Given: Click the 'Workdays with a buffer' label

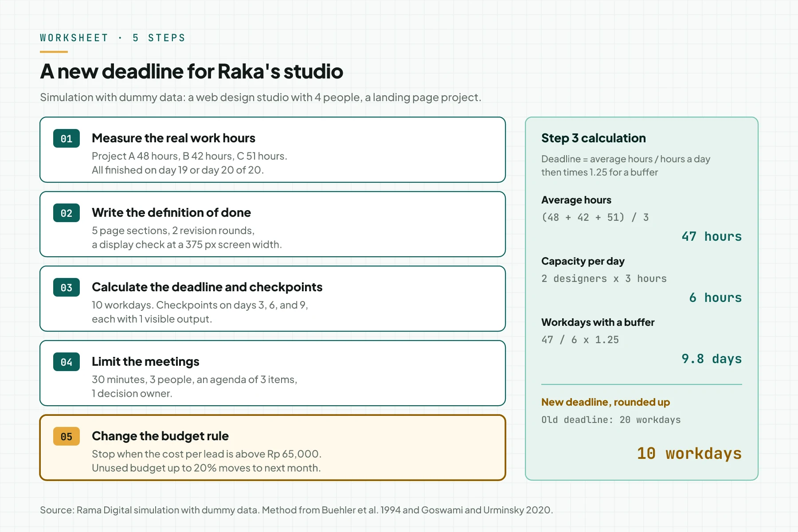Looking at the screenshot, I should pos(598,322).
